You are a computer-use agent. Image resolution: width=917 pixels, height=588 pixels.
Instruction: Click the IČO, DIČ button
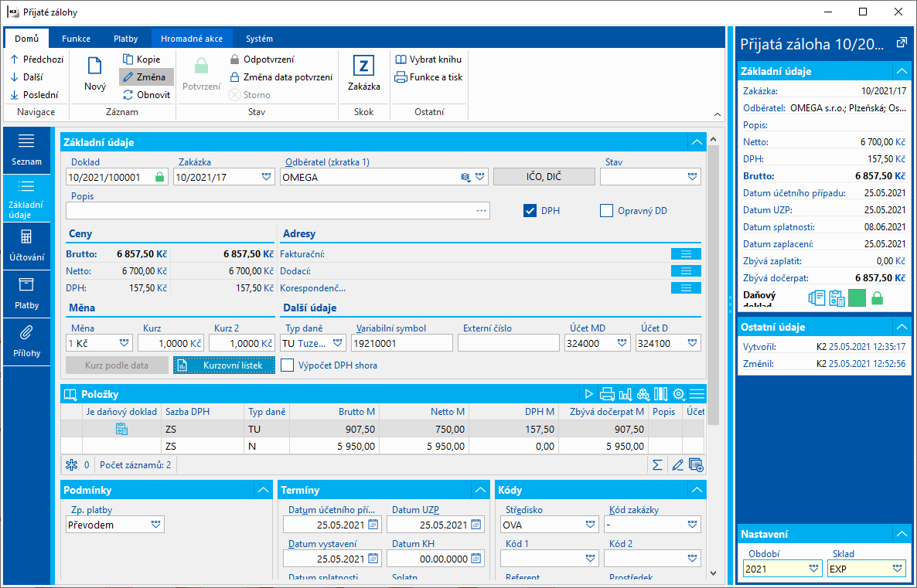[544, 176]
